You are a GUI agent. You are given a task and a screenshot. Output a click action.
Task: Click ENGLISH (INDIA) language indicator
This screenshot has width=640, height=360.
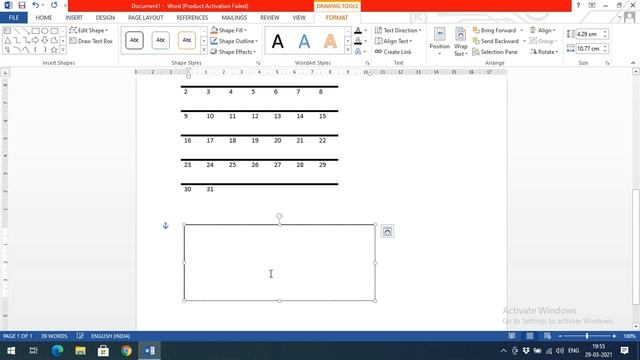pyautogui.click(x=110, y=336)
